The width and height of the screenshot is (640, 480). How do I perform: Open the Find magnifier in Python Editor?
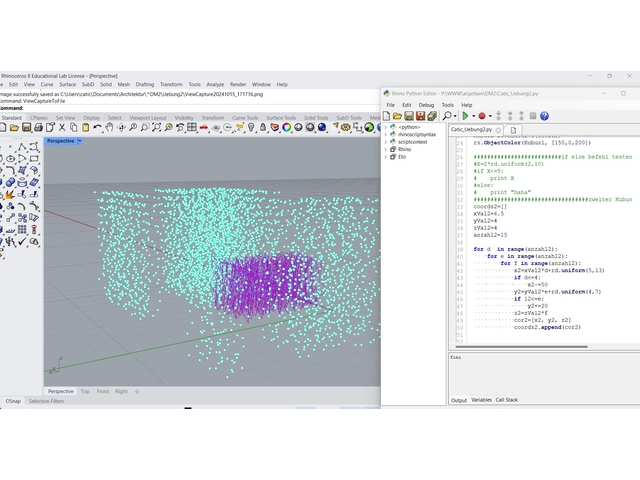(447, 116)
